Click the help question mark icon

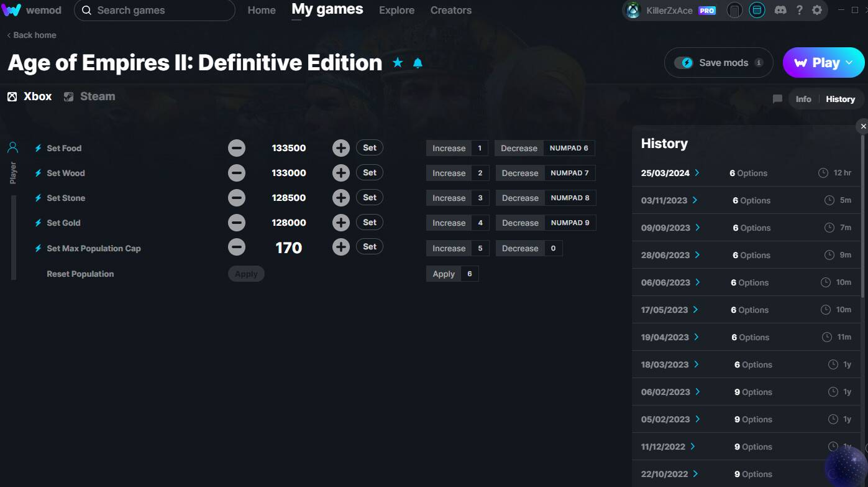(800, 10)
